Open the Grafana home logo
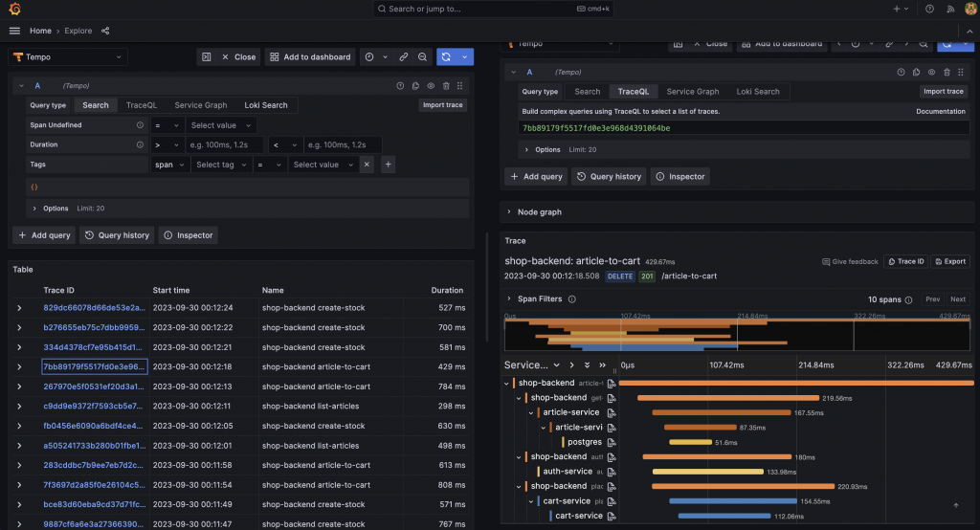The height and width of the screenshot is (530, 980). tap(14, 9)
